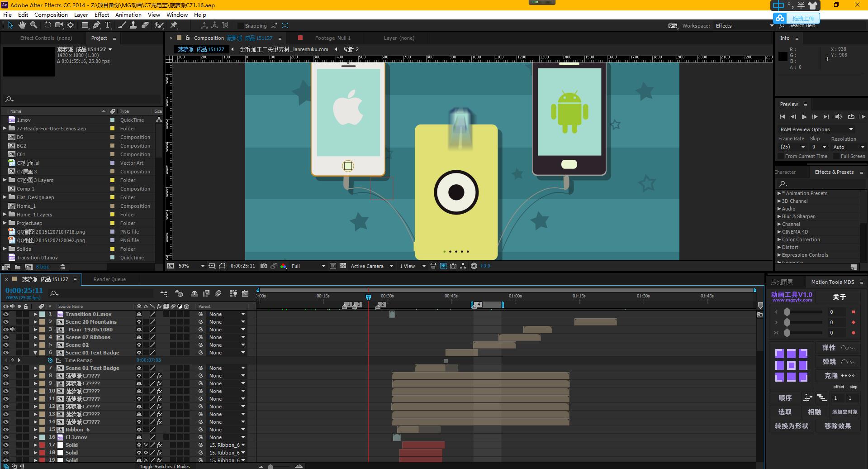
Task: Open Show Channel color management icon
Action: (x=284, y=266)
